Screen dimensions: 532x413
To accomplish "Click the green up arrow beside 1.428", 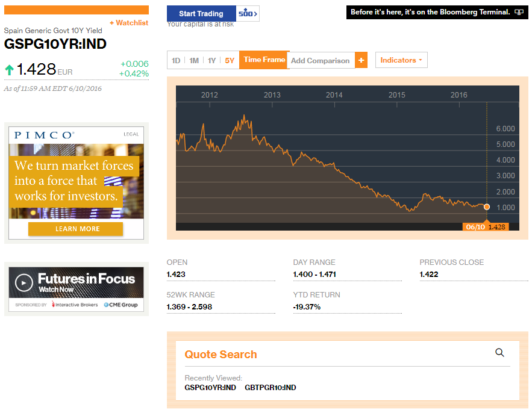I will tap(10, 70).
